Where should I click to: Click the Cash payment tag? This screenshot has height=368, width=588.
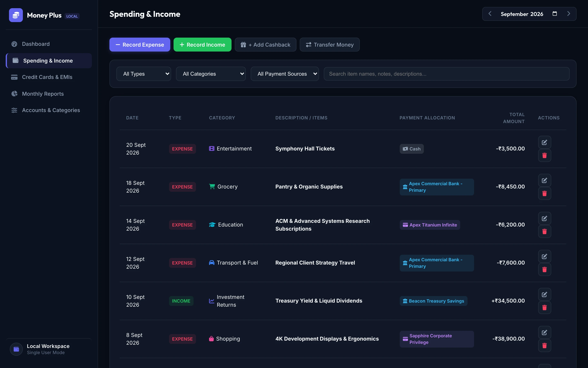(412, 149)
